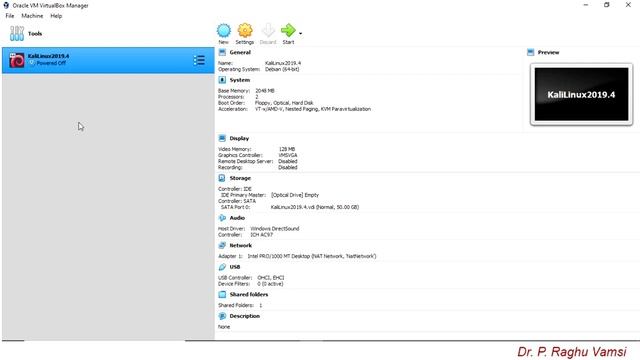Open the Network settings heading link

tap(240, 245)
